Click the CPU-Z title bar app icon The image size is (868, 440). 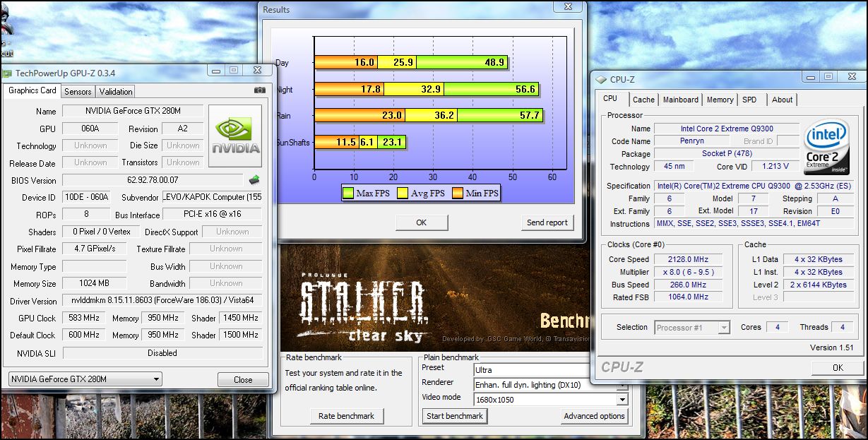click(x=601, y=80)
